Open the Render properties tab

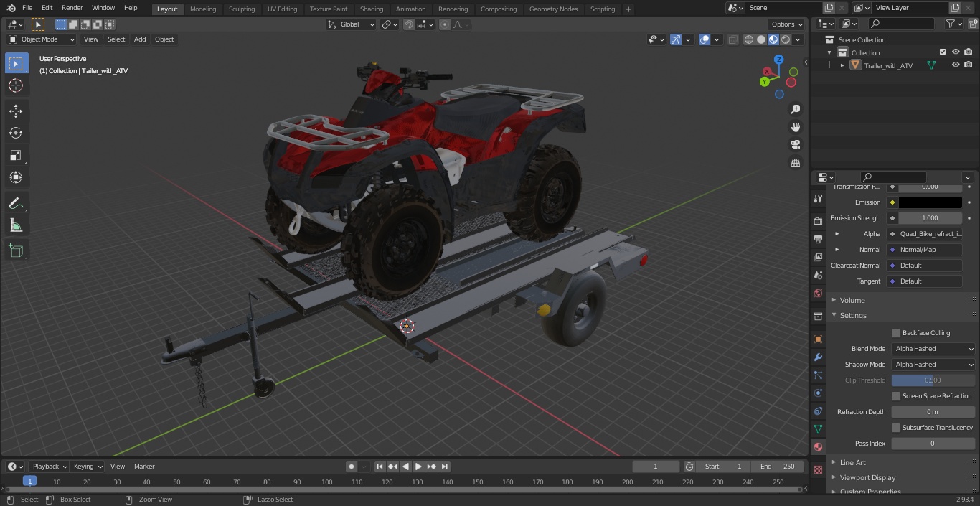click(818, 221)
